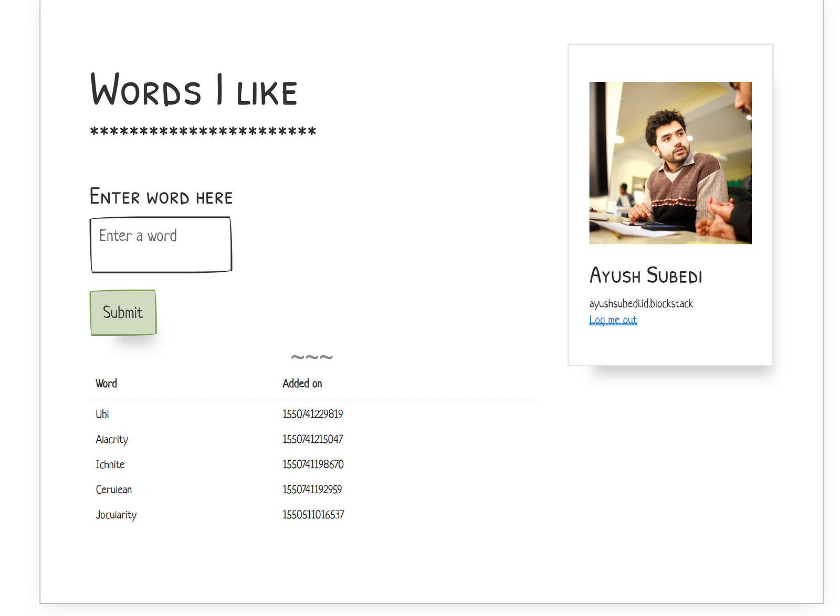Viewport: 840px width, 616px height.
Task: Select the word Cerulean in the table
Action: click(114, 490)
